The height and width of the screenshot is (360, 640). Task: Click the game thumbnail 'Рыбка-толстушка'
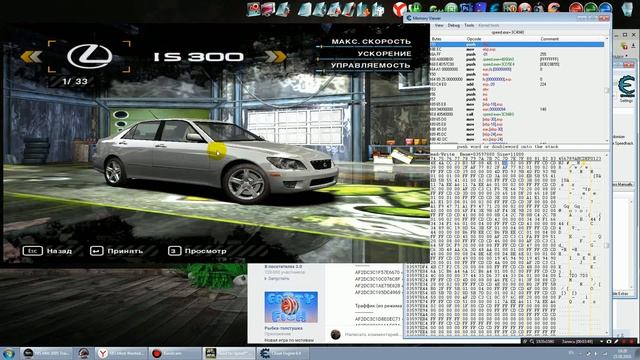coord(291,307)
